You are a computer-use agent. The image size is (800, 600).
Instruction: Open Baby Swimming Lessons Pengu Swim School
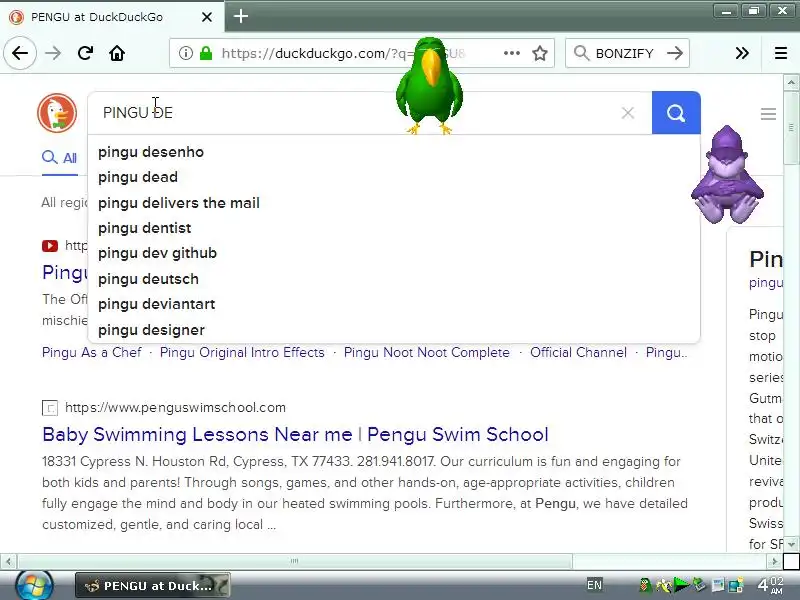point(295,435)
